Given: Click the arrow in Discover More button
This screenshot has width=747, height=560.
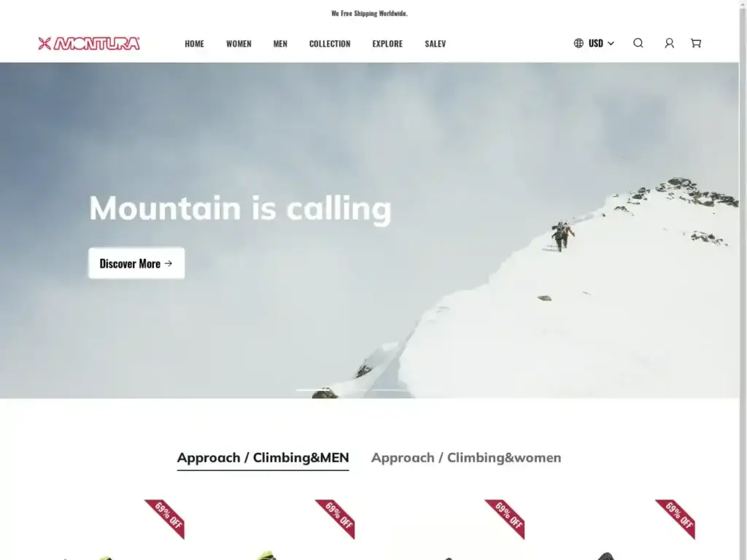Looking at the screenshot, I should pyautogui.click(x=169, y=263).
